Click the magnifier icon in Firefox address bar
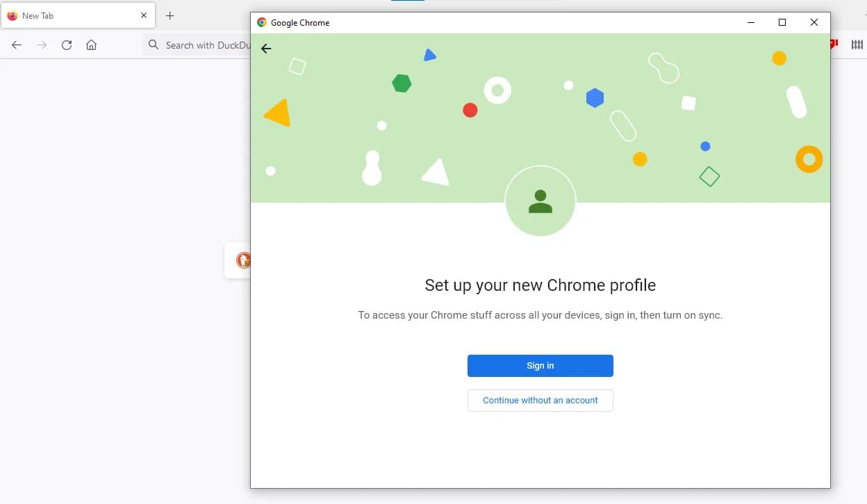 click(x=154, y=45)
